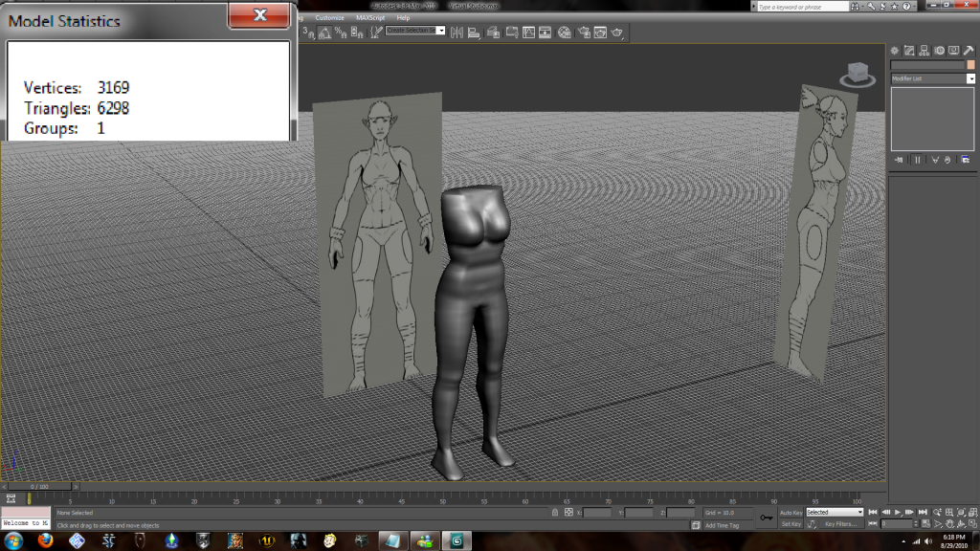980x551 pixels.
Task: Switch to the Display command panel tab
Action: click(954, 51)
